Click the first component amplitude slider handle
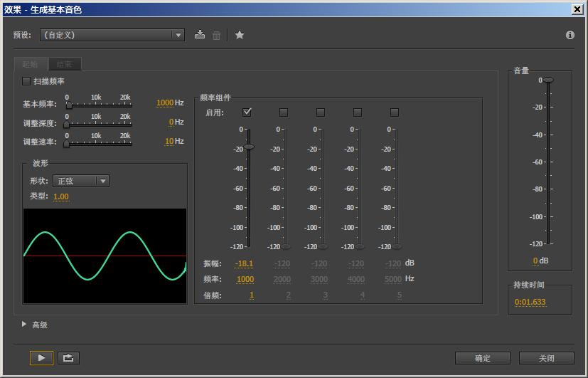This screenshot has width=588, height=378. click(x=249, y=147)
